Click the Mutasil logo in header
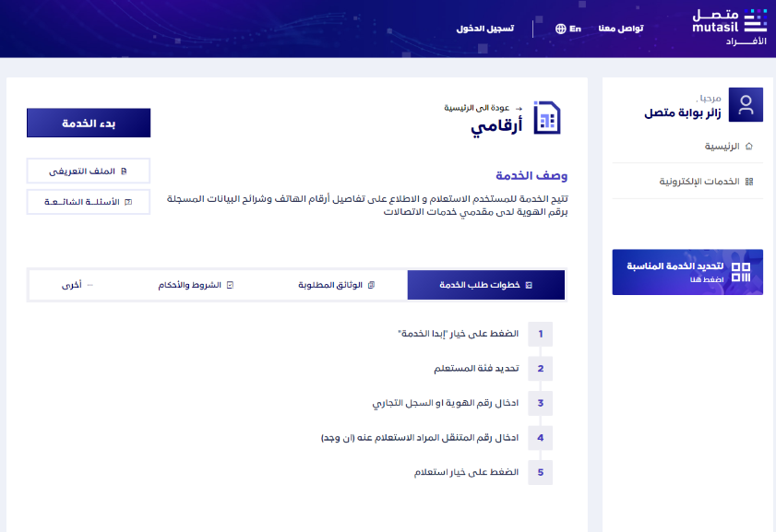Screen dimensions: 776x532 click(729, 28)
